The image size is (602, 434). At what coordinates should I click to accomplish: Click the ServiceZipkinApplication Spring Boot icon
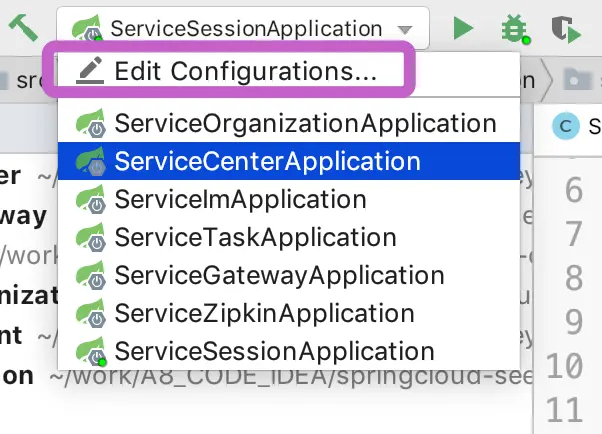point(92,314)
